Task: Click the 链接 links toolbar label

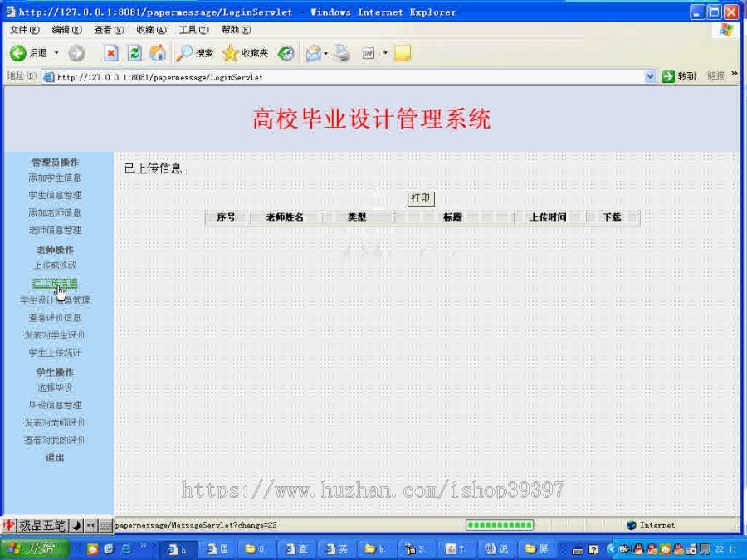Action: click(x=715, y=75)
